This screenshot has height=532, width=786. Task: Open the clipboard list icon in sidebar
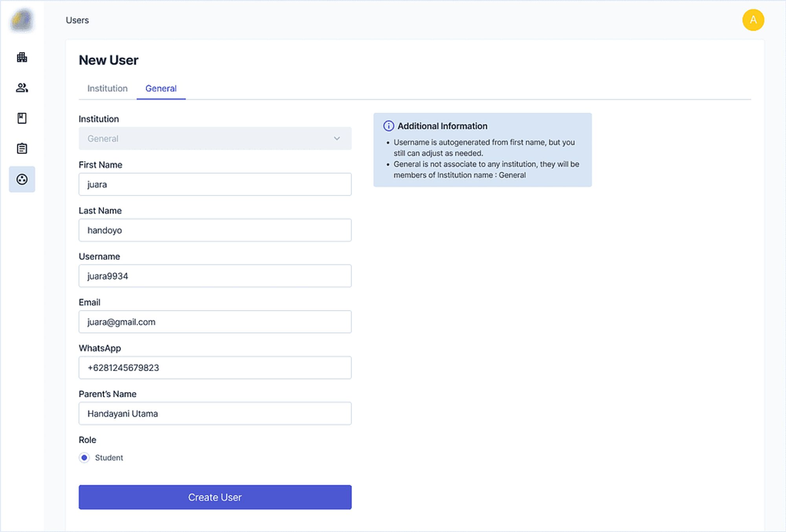coord(22,149)
